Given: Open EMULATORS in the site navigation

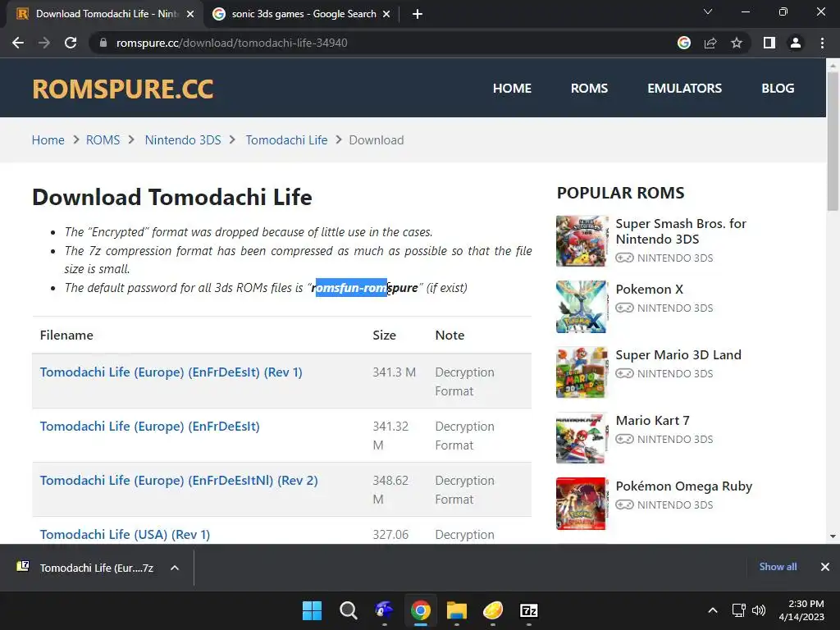Looking at the screenshot, I should [x=685, y=89].
